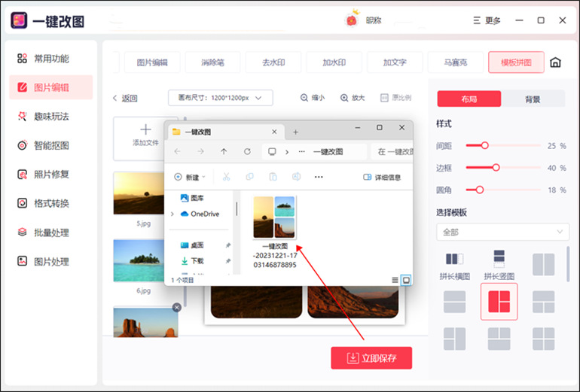Go to the home page icon

555,62
